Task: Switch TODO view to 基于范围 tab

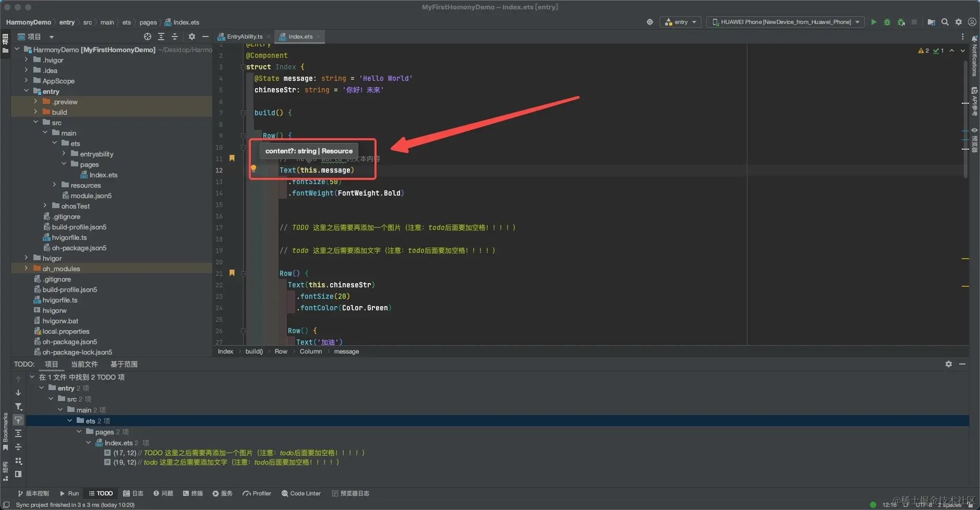Action: click(124, 364)
